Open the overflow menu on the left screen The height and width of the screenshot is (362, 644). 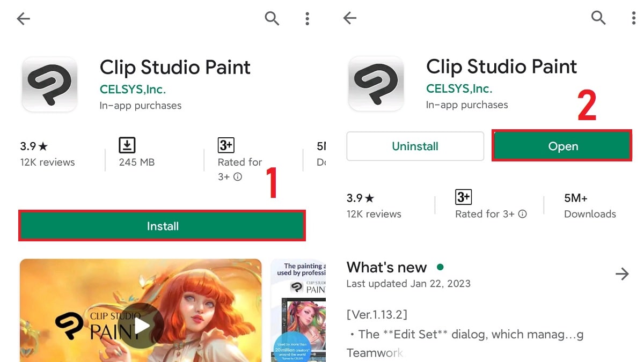(307, 18)
